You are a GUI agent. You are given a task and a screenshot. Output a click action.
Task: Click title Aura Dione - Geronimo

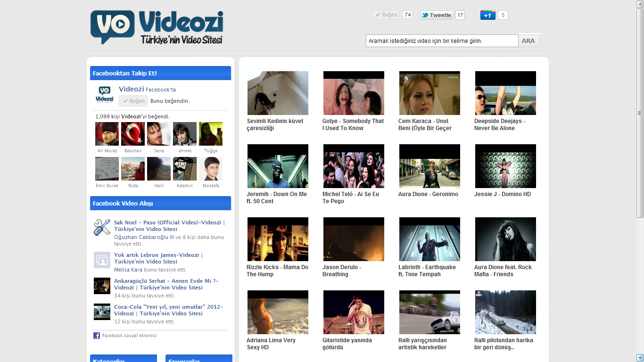(x=428, y=194)
